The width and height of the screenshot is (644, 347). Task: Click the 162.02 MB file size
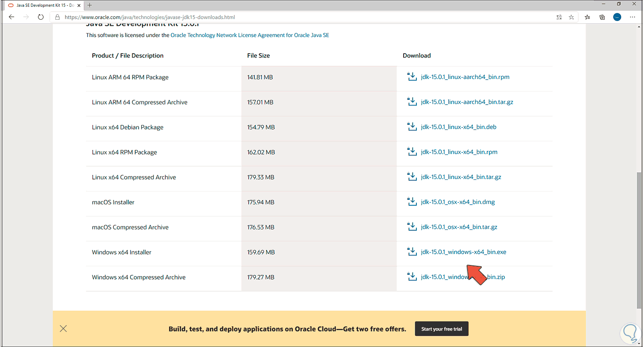pos(261,152)
